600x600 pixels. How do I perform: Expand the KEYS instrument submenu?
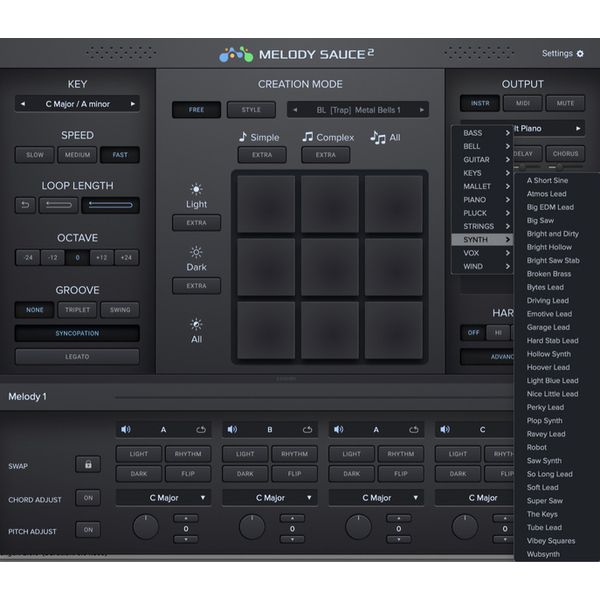coord(482,173)
